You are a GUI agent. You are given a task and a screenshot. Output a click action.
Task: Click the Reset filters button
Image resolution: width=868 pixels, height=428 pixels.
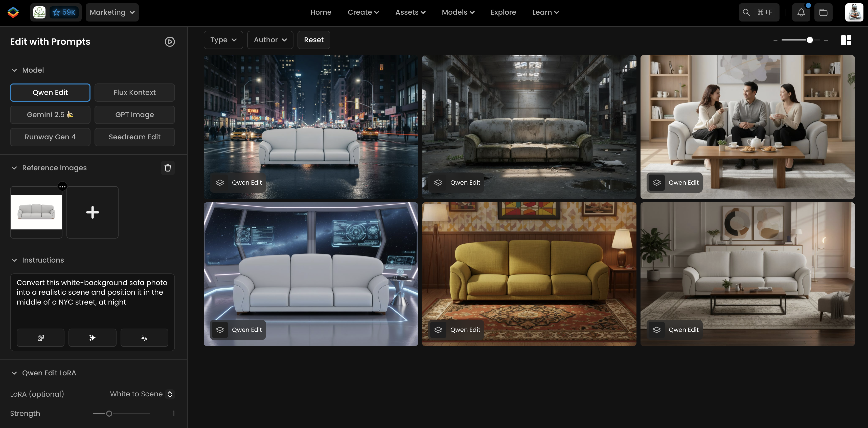coord(313,40)
